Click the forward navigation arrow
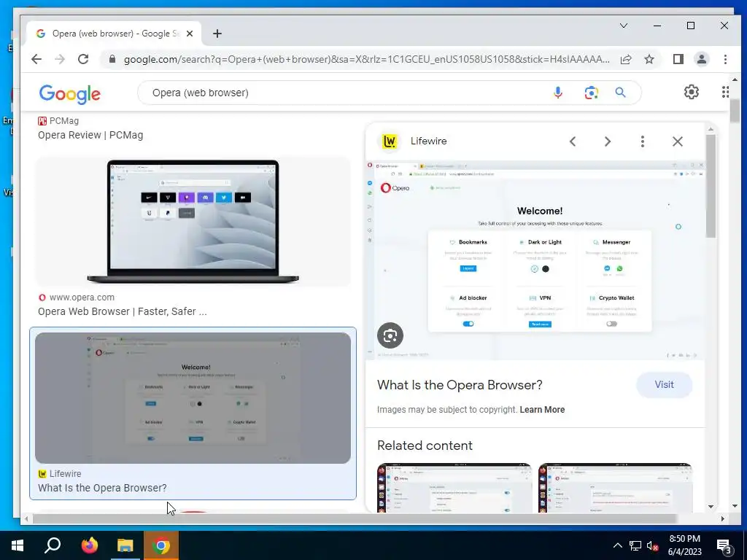This screenshot has width=747, height=560. [x=60, y=59]
